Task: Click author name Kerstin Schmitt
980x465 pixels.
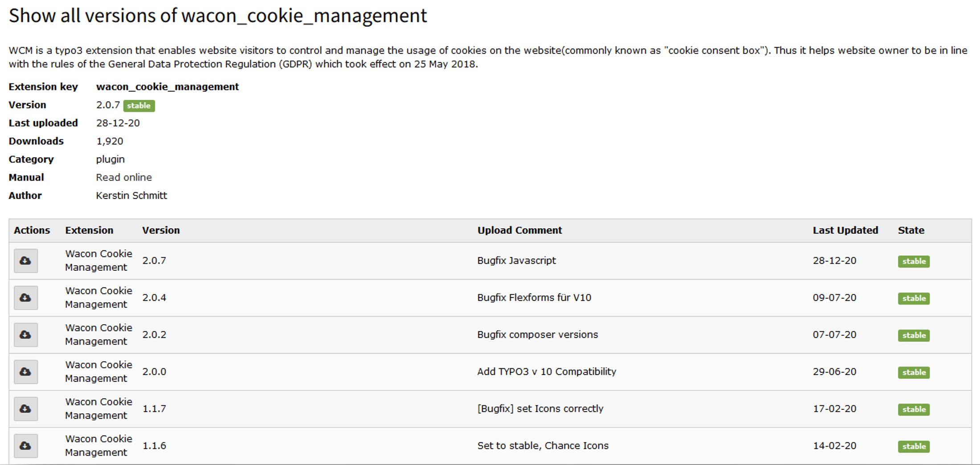Action: (x=131, y=196)
